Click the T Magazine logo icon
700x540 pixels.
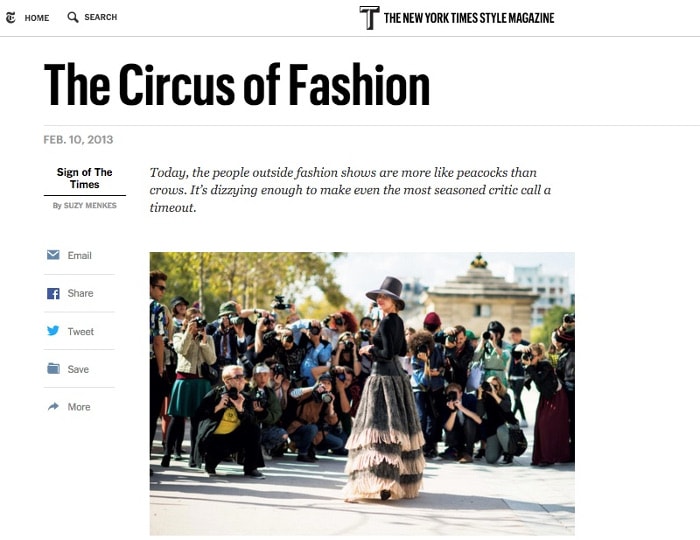tap(369, 17)
